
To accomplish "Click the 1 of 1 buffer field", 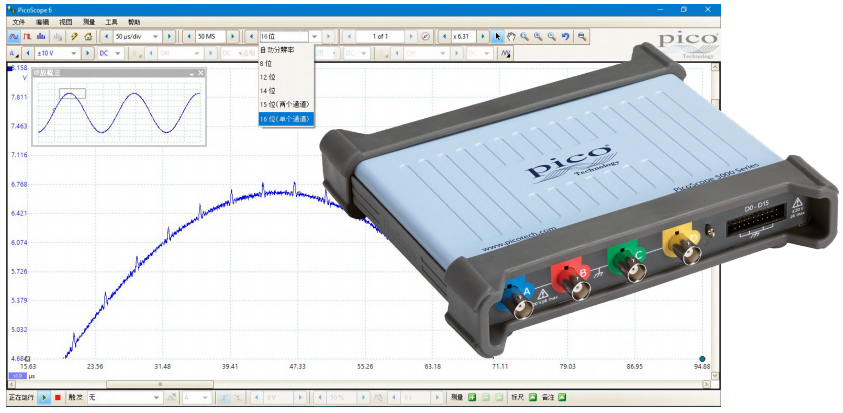I will pyautogui.click(x=380, y=37).
